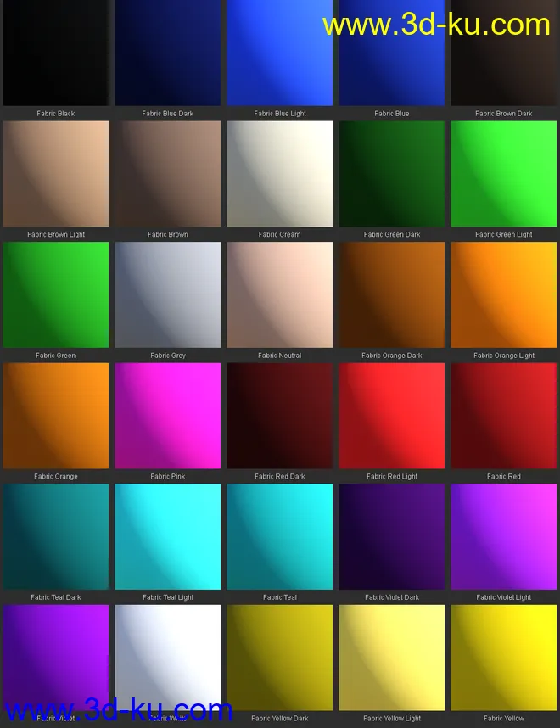
Task: Pick the Fabric Cream material
Action: [x=280, y=174]
